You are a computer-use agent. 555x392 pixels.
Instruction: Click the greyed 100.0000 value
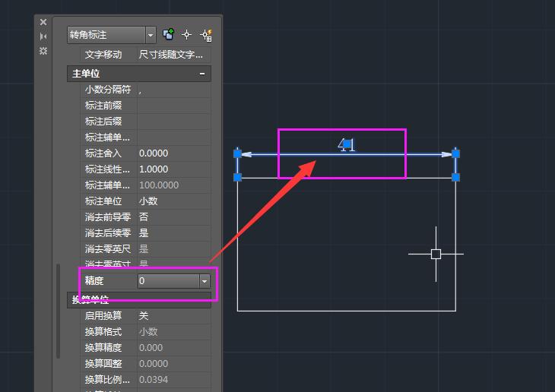159,185
